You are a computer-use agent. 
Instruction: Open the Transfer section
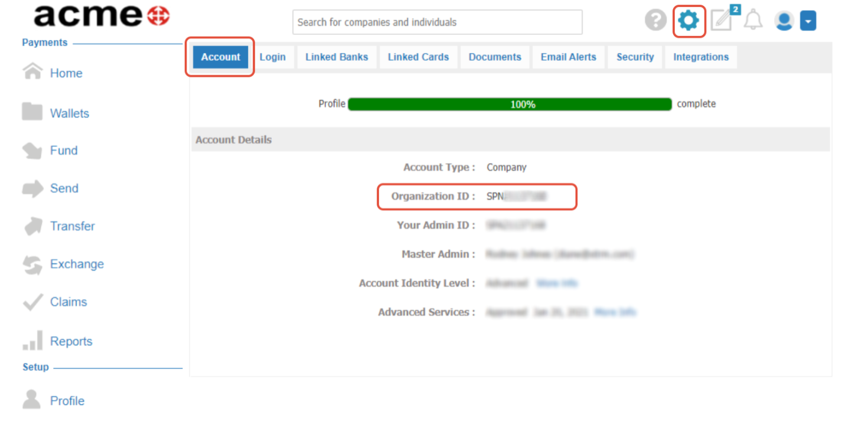(34, 225)
